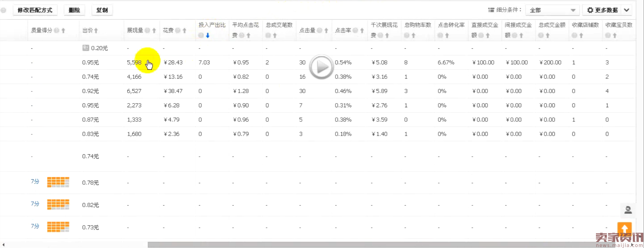Click the 7分 score in 0.78元 row

coord(35,181)
